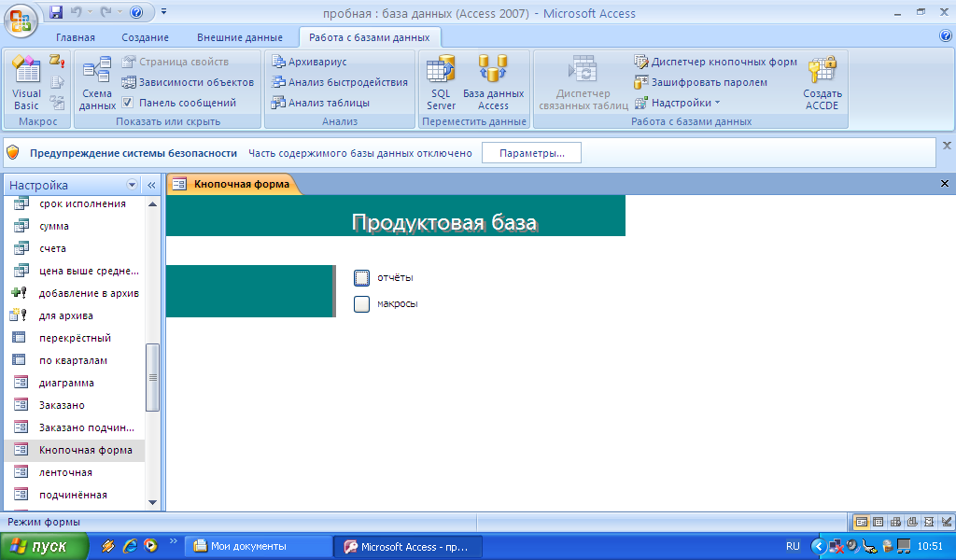Choose Зашифровать паролем
Image resolution: width=956 pixels, height=560 pixels.
pos(700,82)
